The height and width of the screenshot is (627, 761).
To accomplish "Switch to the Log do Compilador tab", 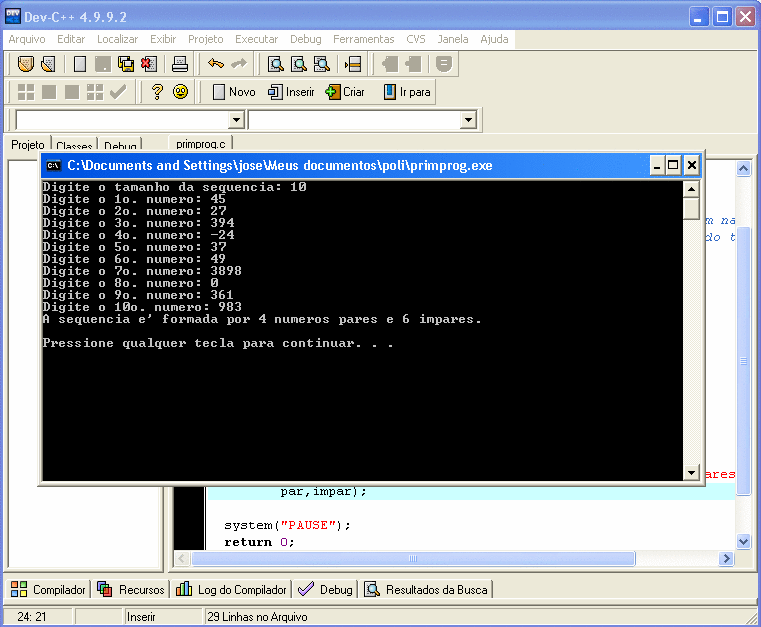I will [x=233, y=590].
